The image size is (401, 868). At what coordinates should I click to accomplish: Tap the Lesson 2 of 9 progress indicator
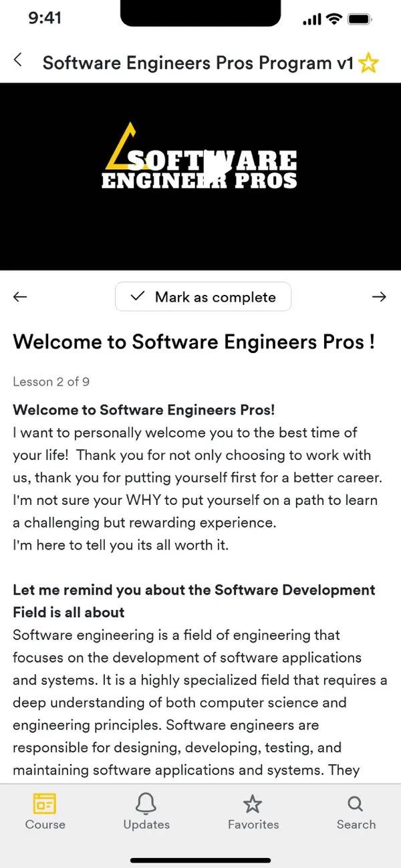[x=51, y=382]
